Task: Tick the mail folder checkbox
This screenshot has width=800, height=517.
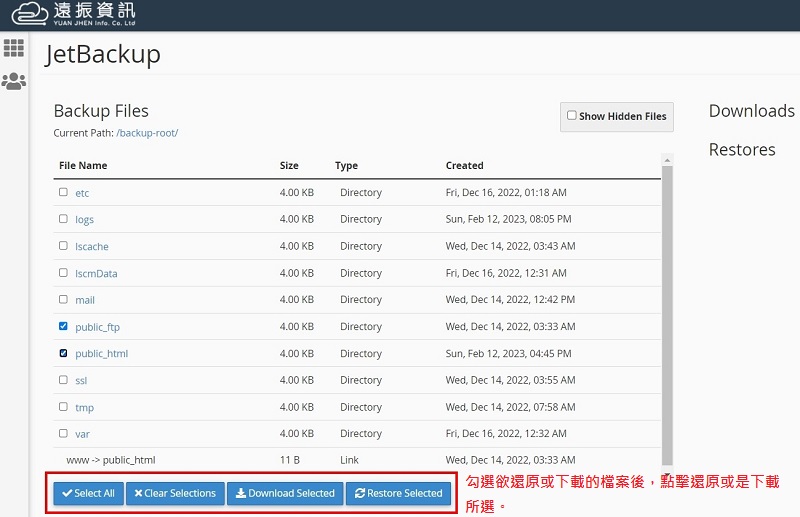Action: coord(63,299)
